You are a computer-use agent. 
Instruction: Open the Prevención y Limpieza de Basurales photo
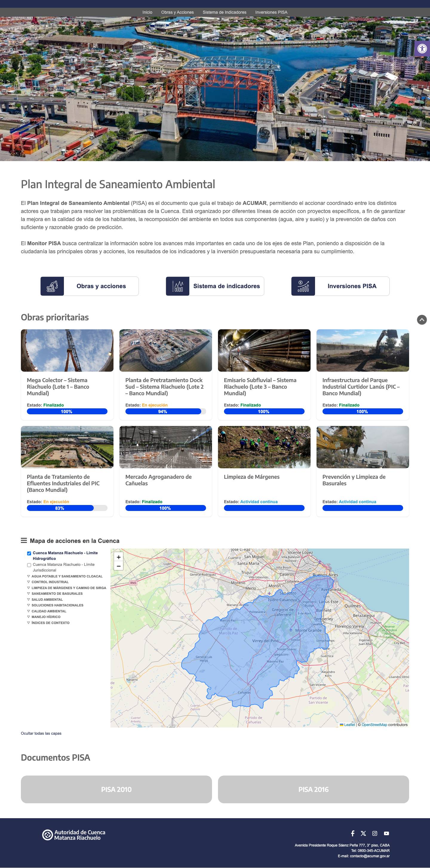coord(363,447)
